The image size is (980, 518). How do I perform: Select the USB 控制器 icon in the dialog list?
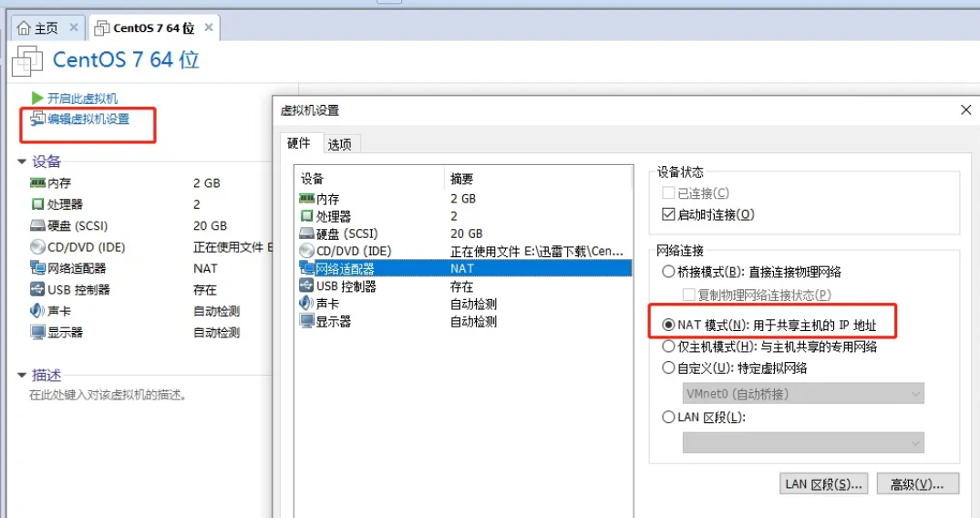tap(306, 285)
